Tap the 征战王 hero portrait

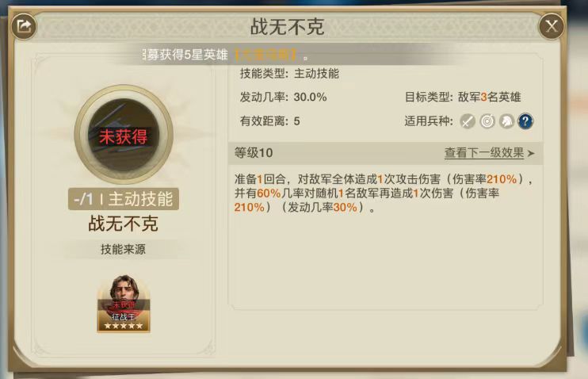click(x=124, y=304)
